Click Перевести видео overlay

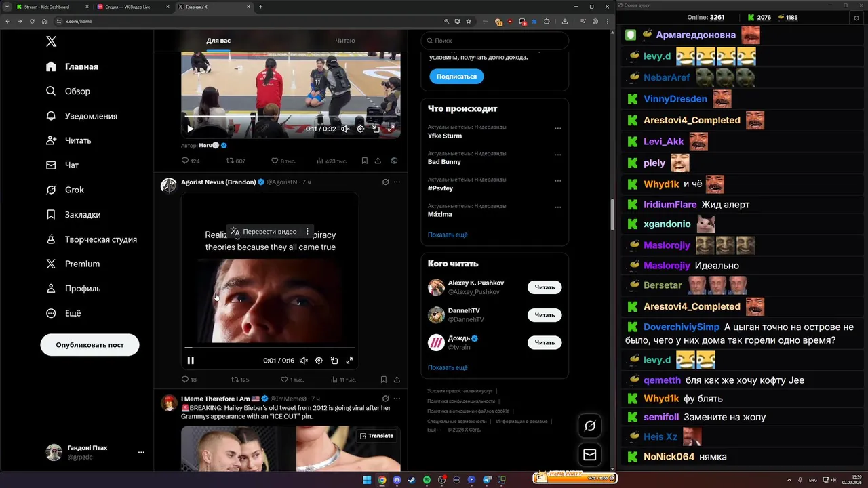(263, 231)
